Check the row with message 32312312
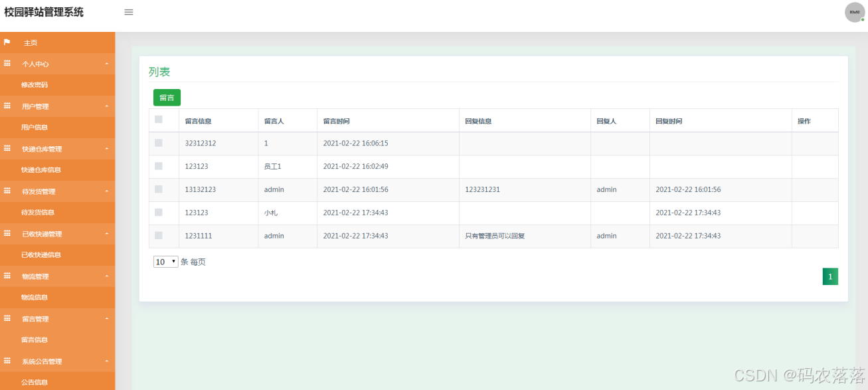This screenshot has height=390, width=868. (158, 143)
